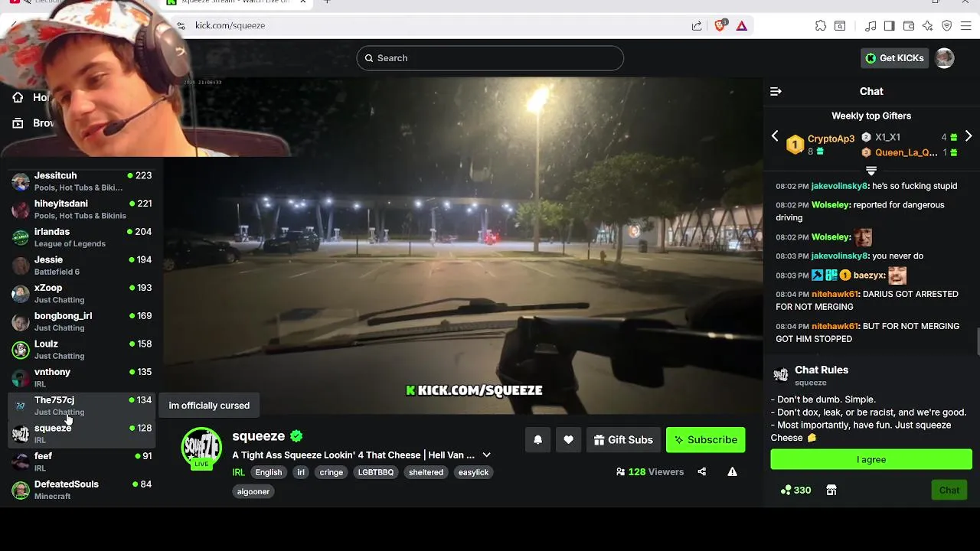The image size is (980, 551).
Task: Open xZoop channel in sidebar
Action: pos(82,294)
